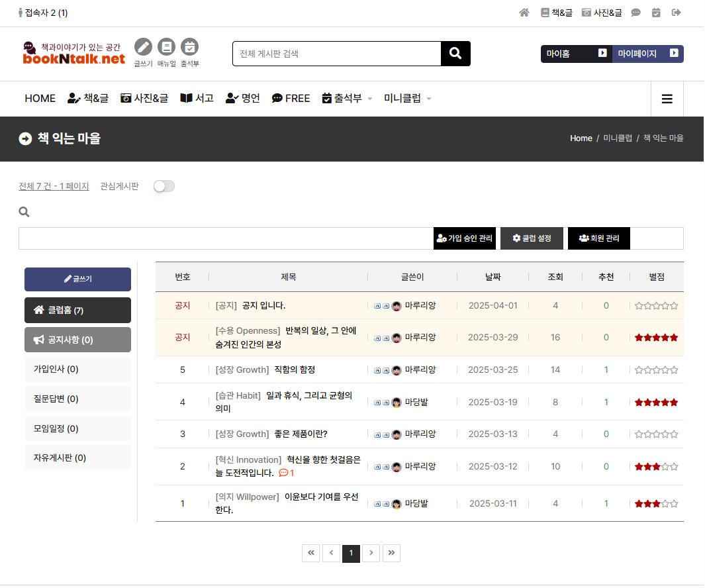Click the 전체 게시판 검색 input field

pyautogui.click(x=336, y=54)
